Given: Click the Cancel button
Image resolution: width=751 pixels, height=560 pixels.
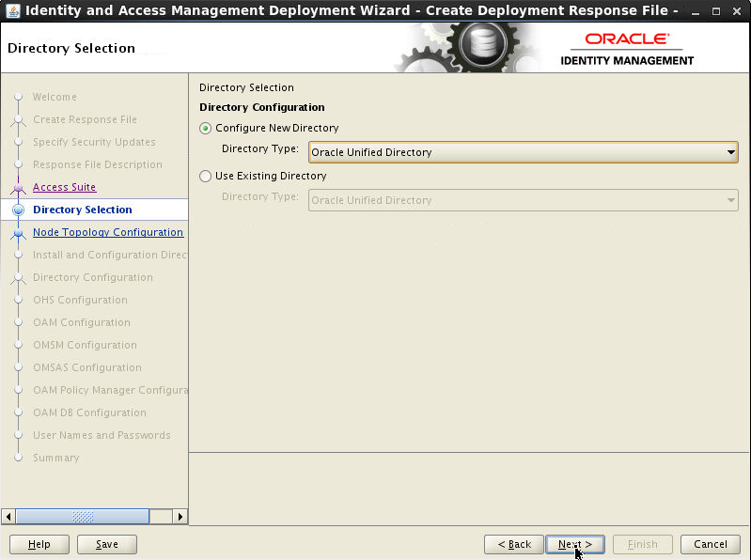Looking at the screenshot, I should (x=711, y=544).
